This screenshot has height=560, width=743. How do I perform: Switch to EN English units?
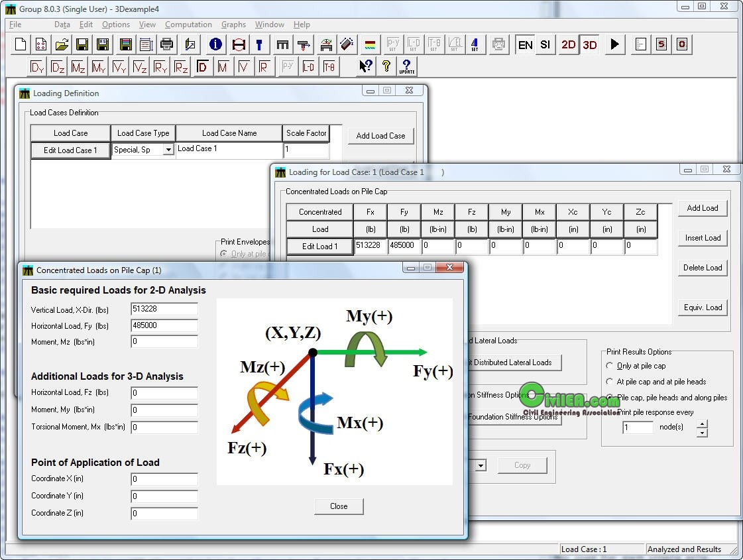coord(525,44)
